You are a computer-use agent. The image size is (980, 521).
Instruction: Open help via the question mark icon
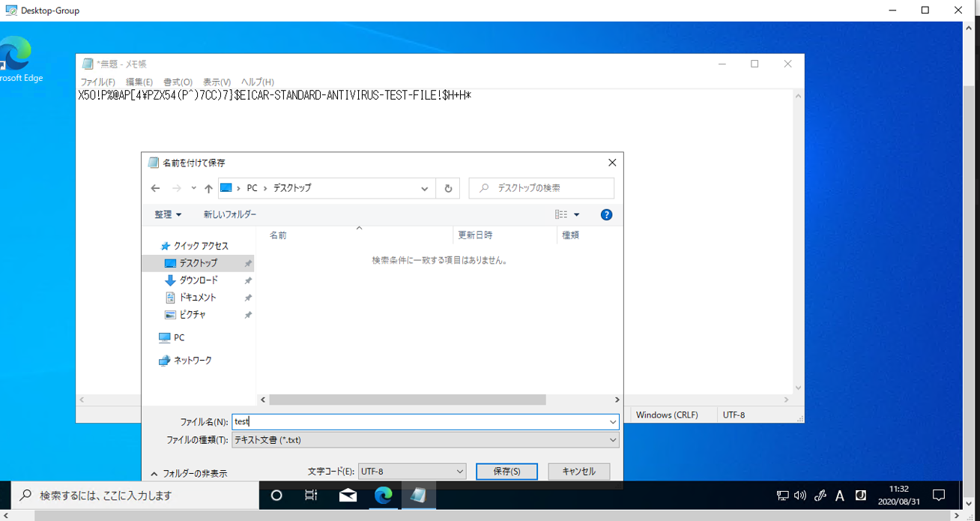click(606, 214)
